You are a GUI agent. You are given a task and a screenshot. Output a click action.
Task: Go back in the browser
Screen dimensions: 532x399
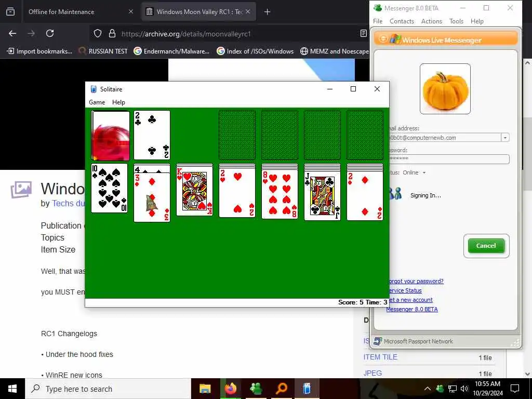(12, 33)
